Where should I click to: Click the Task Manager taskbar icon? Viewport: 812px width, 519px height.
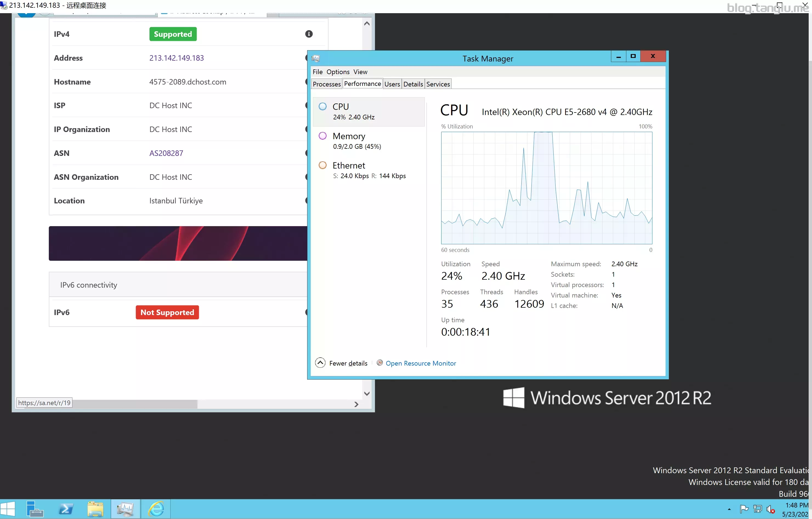pyautogui.click(x=125, y=509)
